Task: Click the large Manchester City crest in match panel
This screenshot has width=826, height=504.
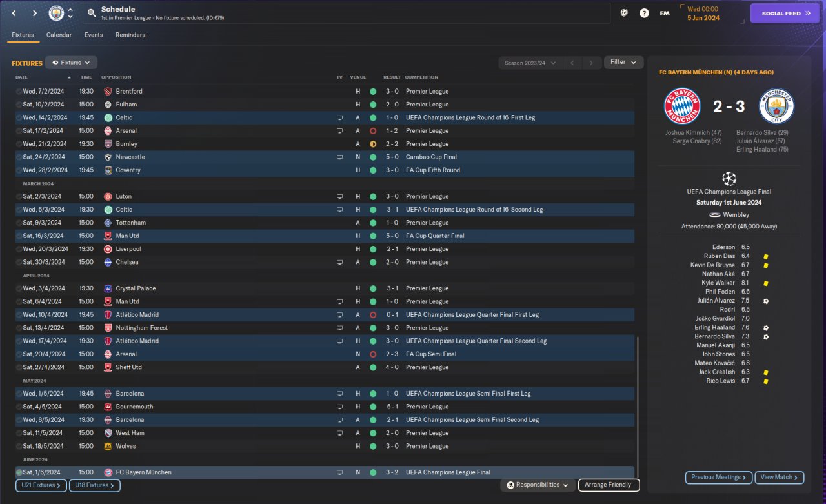Action: [776, 106]
